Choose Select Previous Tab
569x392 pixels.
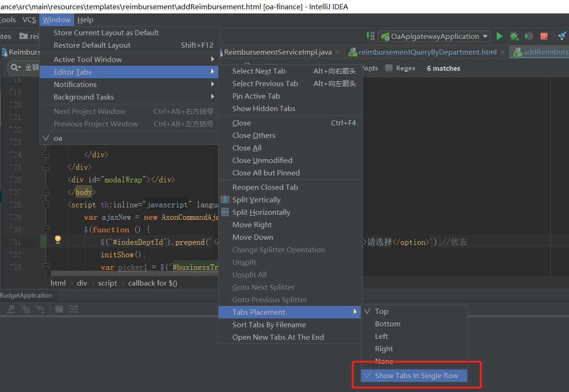(290, 84)
